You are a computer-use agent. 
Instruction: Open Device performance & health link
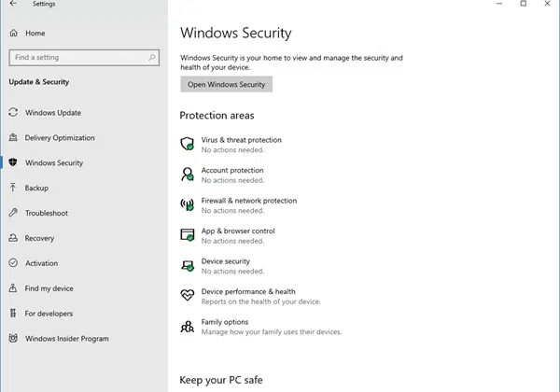pyautogui.click(x=248, y=292)
